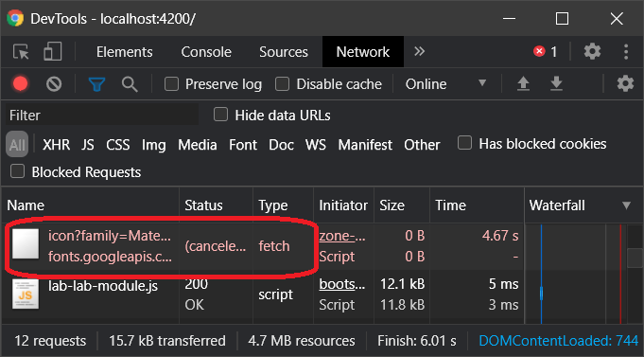
Task: Toggle the filter funnel icon
Action: click(96, 84)
